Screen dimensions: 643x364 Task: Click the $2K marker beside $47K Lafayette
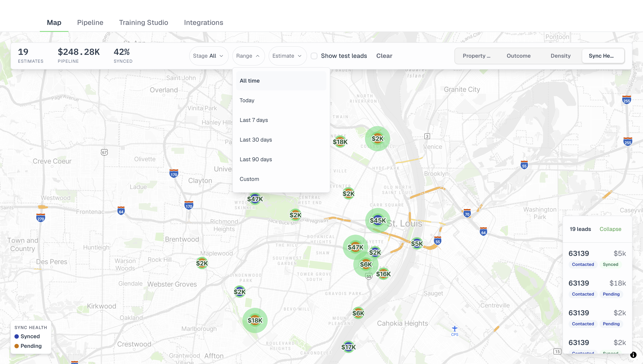(375, 253)
